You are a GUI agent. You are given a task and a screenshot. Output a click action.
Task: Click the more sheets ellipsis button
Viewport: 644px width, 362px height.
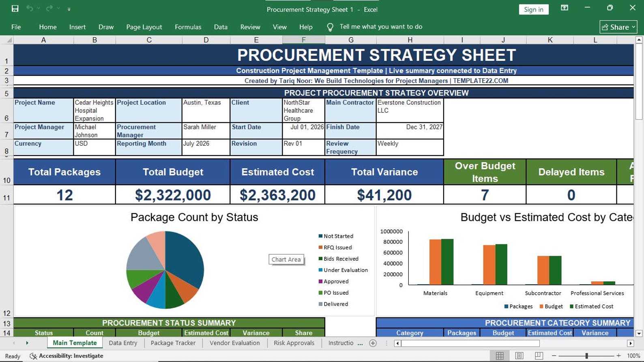point(360,343)
